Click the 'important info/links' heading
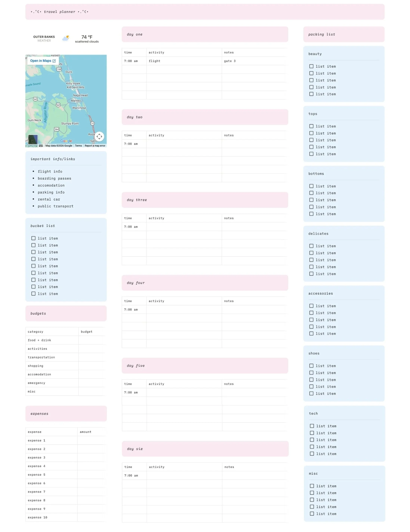410x532 pixels. point(53,159)
